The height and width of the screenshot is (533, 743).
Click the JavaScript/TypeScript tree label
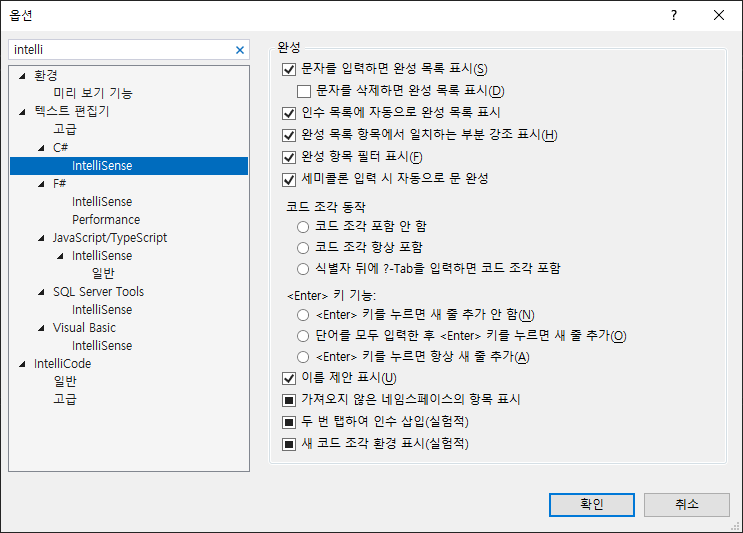(x=110, y=238)
